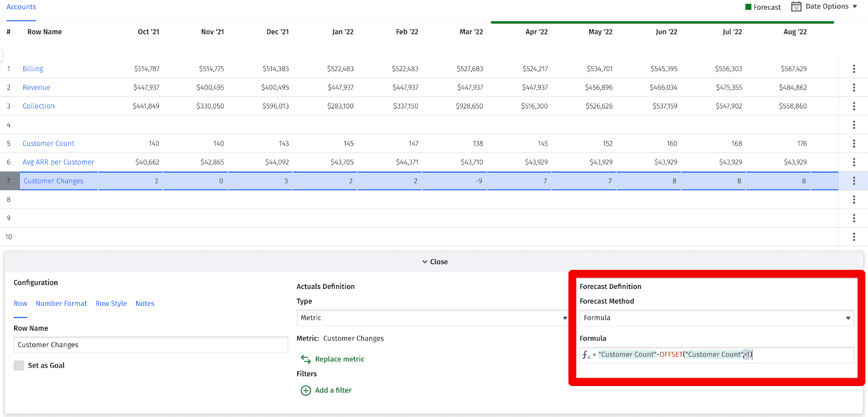Open the Revenue row link
The image size is (868, 417).
tap(36, 87)
